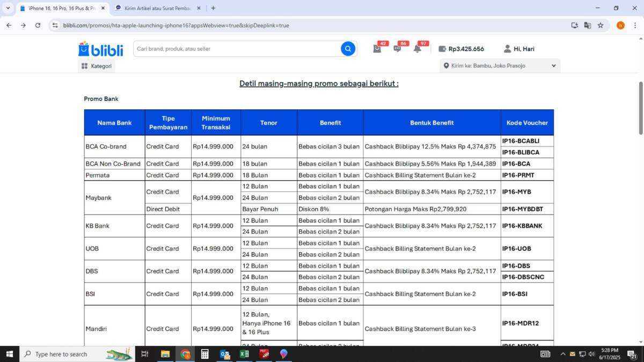Open the tab search dropdown arrow
644x362 pixels.
tap(8, 8)
